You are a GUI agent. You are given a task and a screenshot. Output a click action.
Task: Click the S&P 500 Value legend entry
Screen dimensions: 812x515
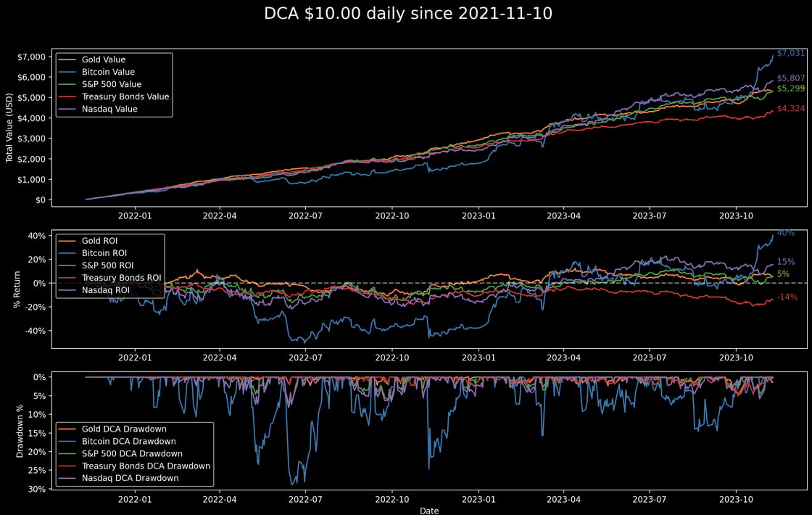(112, 84)
